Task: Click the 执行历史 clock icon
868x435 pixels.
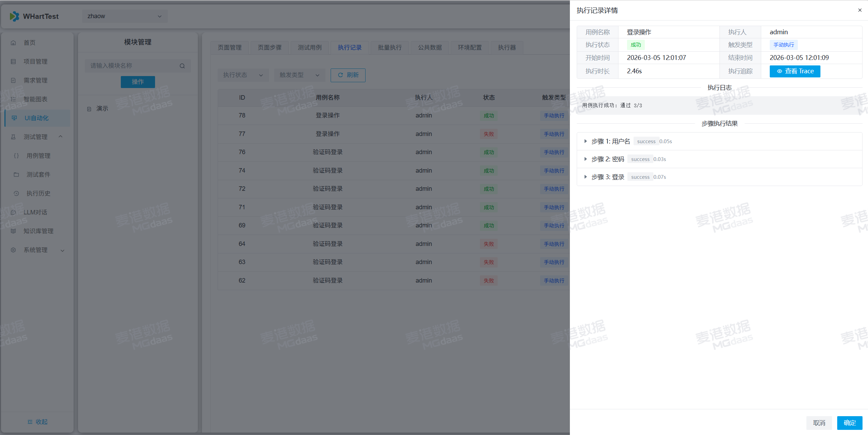Action: click(x=16, y=194)
